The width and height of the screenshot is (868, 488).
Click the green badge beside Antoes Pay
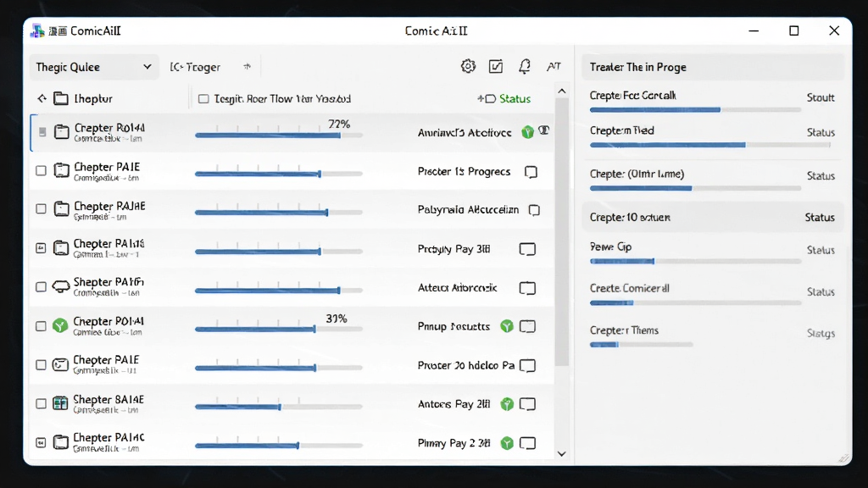point(507,404)
